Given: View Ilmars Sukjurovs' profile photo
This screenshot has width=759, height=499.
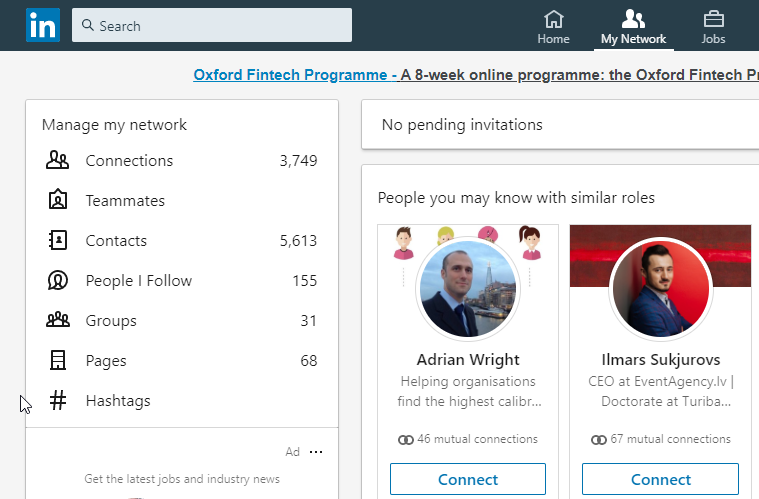Looking at the screenshot, I should [x=661, y=289].
